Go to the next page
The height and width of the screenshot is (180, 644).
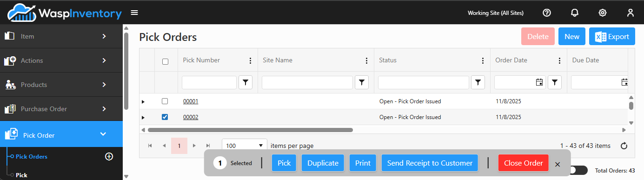pos(194,146)
